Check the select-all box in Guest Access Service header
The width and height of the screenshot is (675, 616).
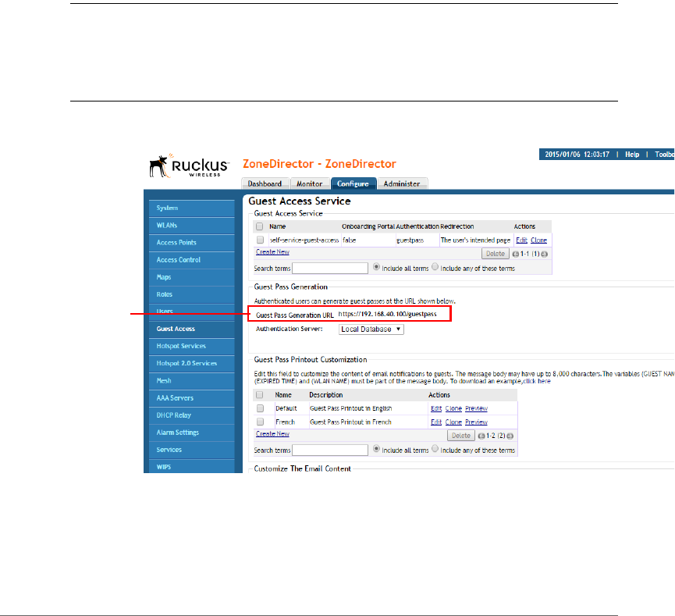pyautogui.click(x=260, y=226)
